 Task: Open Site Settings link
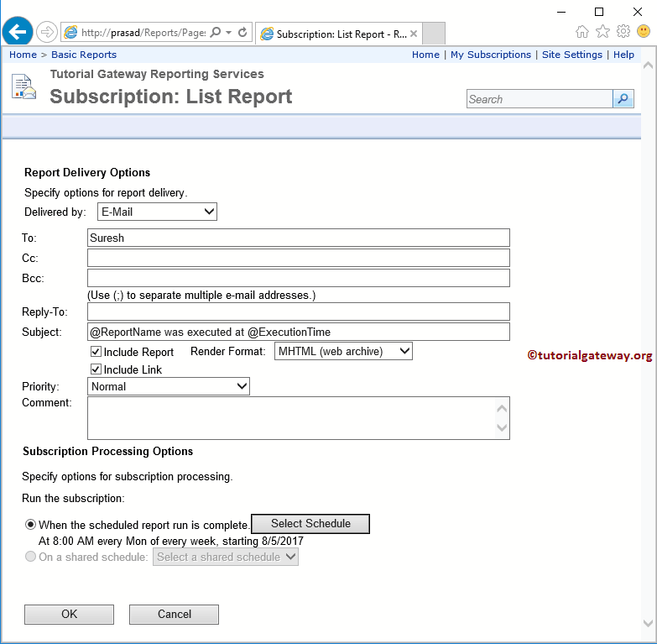coord(572,55)
